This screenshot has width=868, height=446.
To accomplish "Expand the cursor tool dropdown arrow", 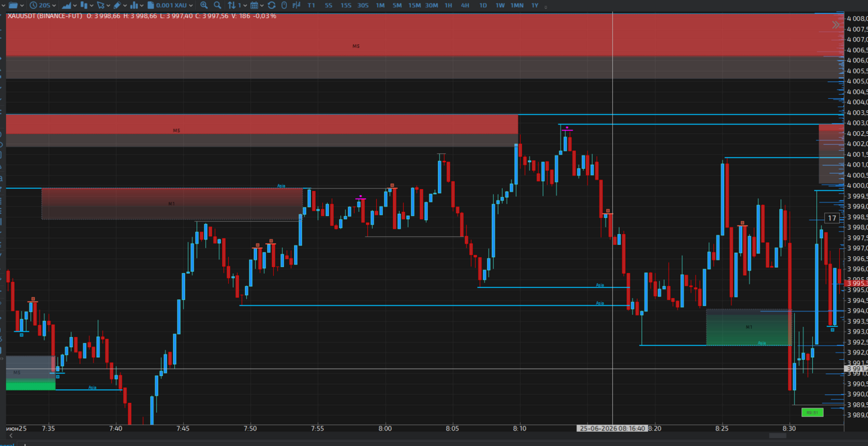I will [108, 5].
